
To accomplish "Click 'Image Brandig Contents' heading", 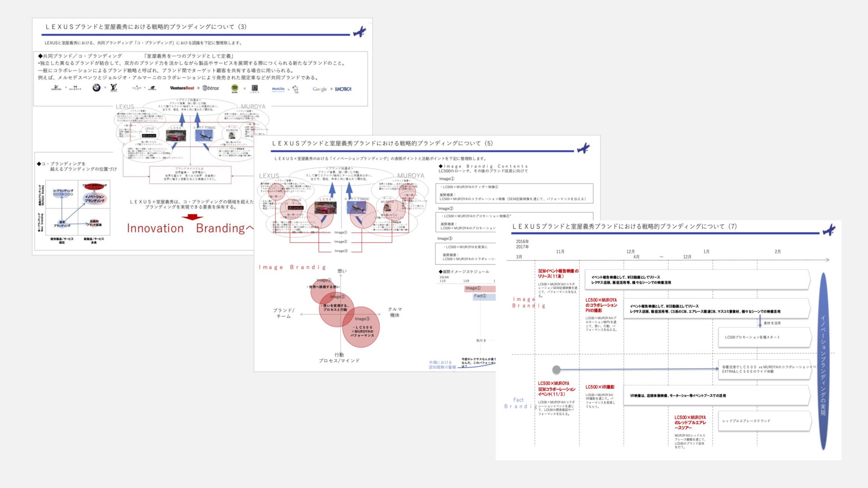I will [x=483, y=166].
